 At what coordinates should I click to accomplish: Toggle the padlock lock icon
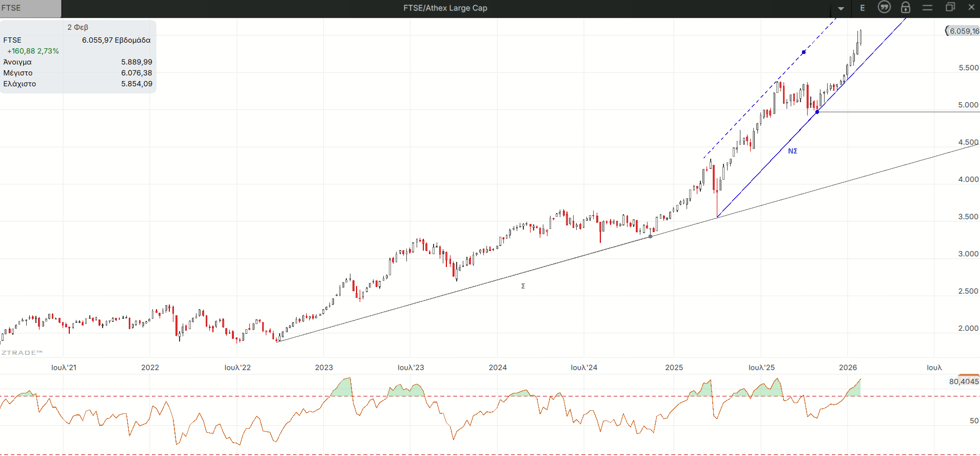[x=906, y=7]
